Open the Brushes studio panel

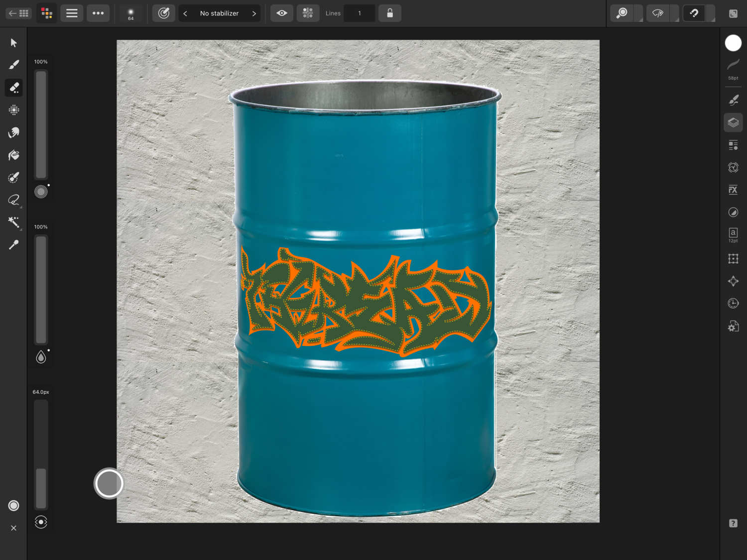tap(733, 100)
